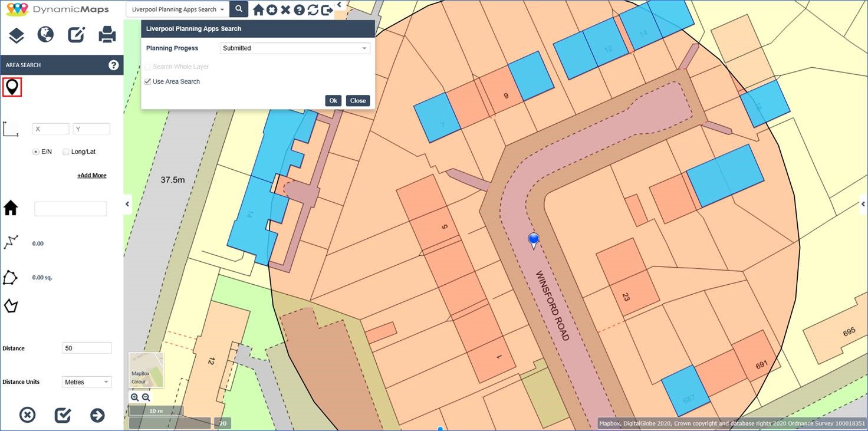Select the polygon area measure tool

click(x=11, y=277)
